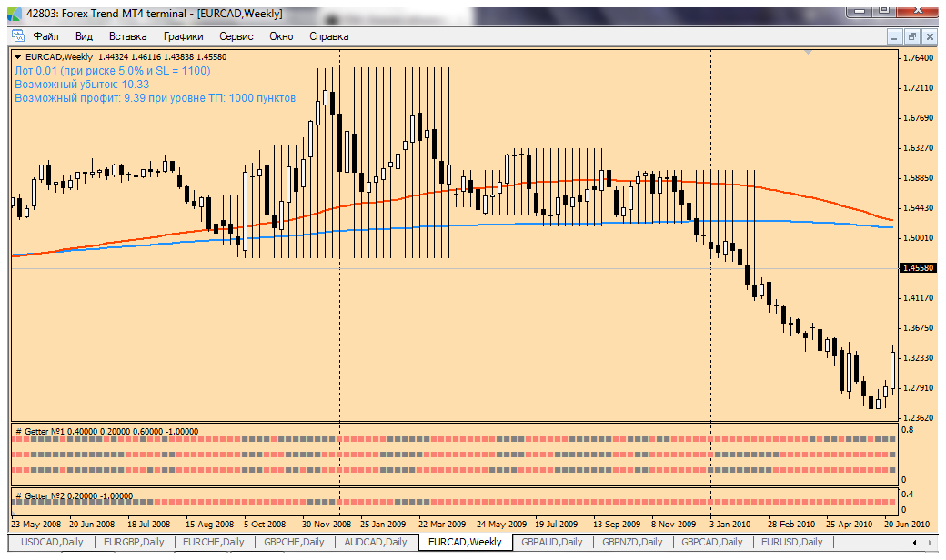The width and height of the screenshot is (946, 560).
Task: Switch to USDCAD,Daily chart tab
Action: point(52,542)
